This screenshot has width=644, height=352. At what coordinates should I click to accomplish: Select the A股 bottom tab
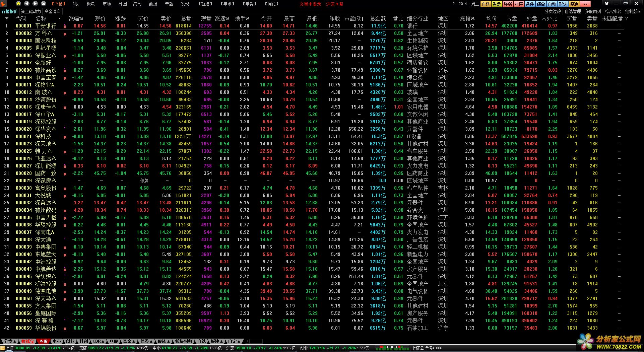coord(43,341)
